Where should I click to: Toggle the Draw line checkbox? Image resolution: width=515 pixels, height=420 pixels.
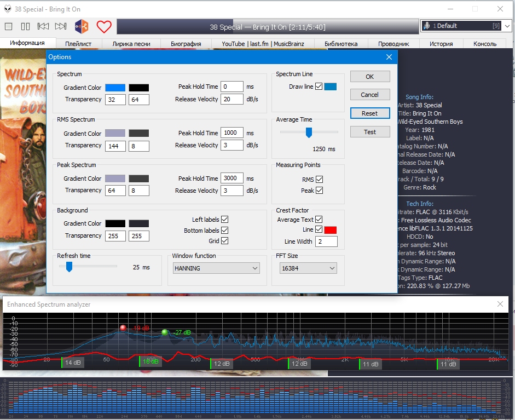[319, 87]
